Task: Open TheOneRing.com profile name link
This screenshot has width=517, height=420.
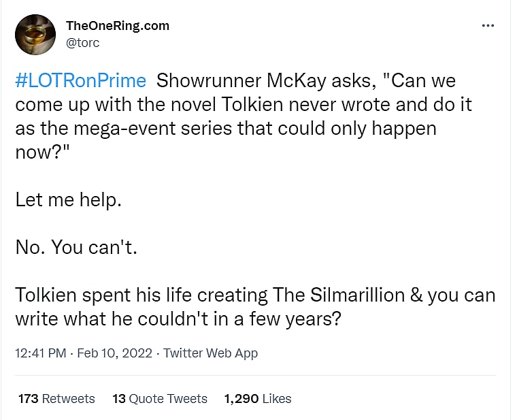Action: coord(117,26)
